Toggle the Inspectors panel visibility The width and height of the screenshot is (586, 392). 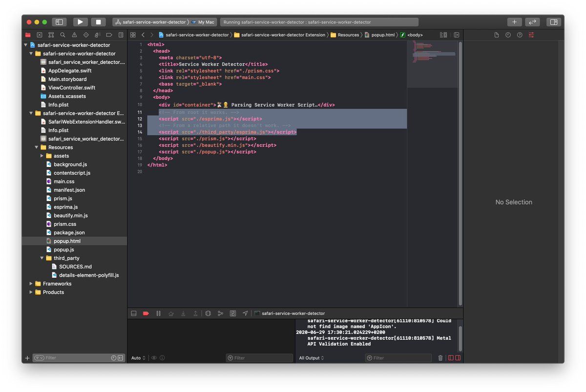tap(553, 22)
